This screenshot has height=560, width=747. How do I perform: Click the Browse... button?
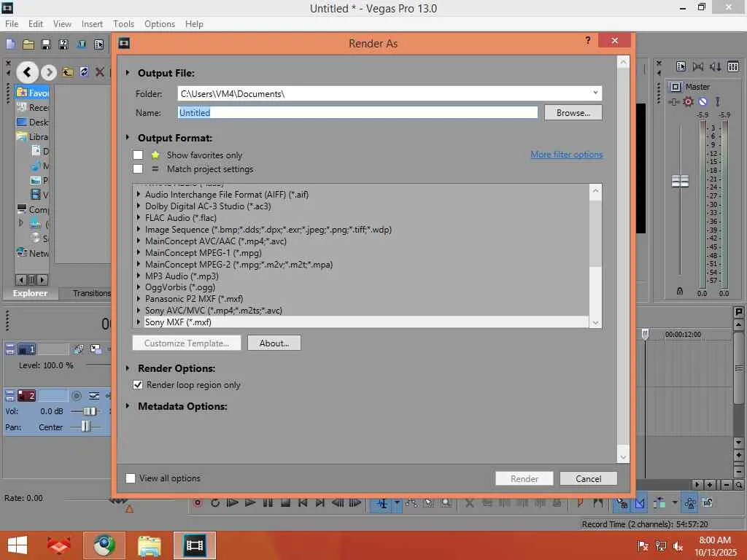coord(573,113)
